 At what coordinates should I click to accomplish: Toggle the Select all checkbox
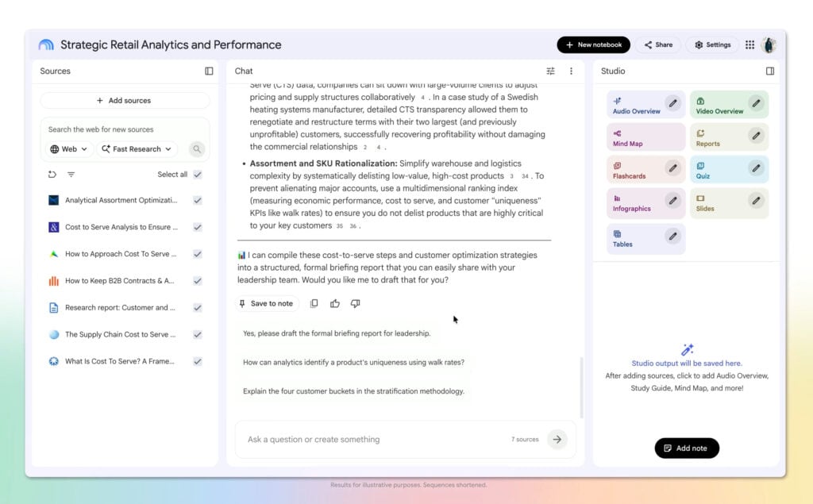(198, 175)
